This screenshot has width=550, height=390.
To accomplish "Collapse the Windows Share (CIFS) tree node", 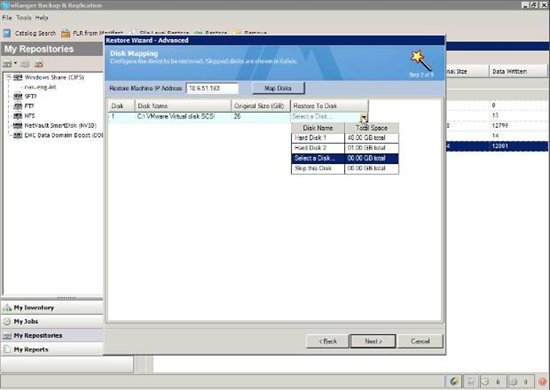I will 8,78.
